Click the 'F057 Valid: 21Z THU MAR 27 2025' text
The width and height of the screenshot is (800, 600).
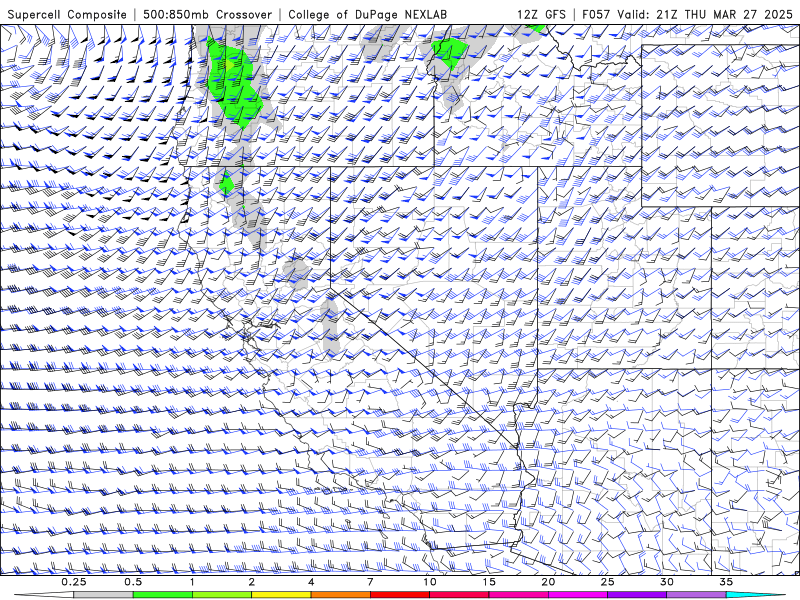[687, 14]
